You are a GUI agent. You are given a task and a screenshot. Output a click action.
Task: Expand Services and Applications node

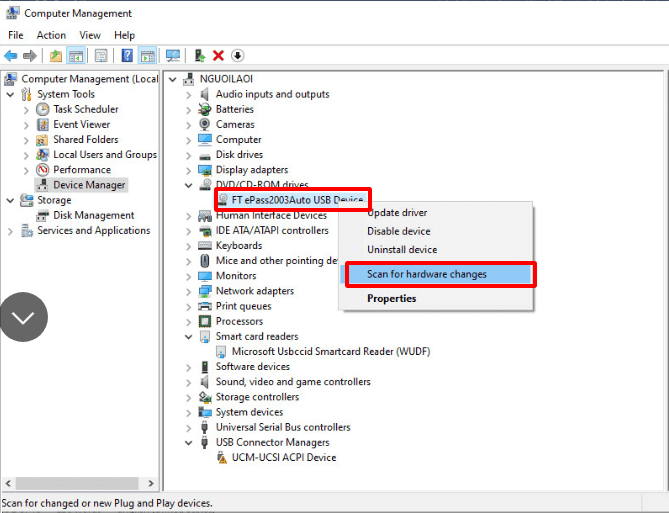pos(10,231)
